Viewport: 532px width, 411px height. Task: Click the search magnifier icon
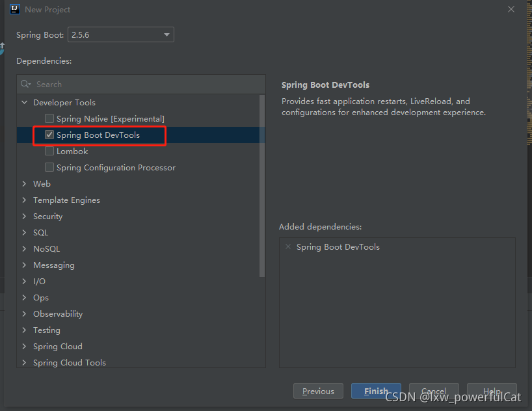point(25,84)
